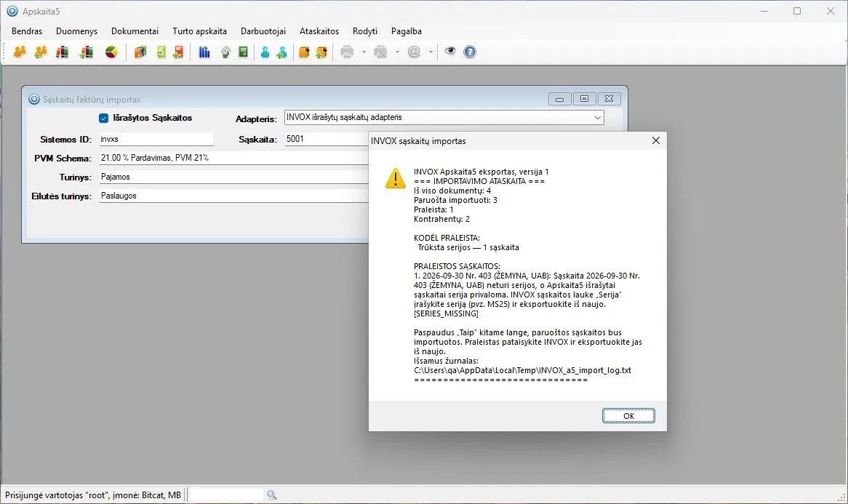Click the log path INVOX_a5_import_log.txt text
Image resolution: width=848 pixels, height=504 pixels.
click(522, 370)
